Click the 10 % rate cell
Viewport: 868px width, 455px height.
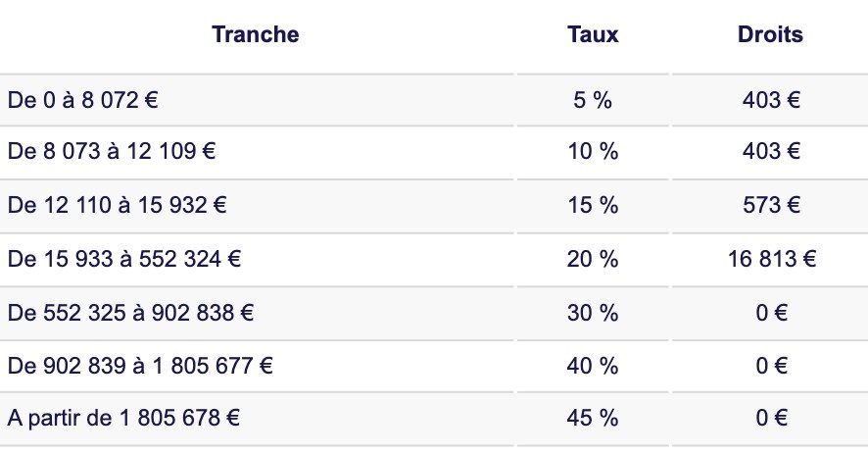click(593, 153)
